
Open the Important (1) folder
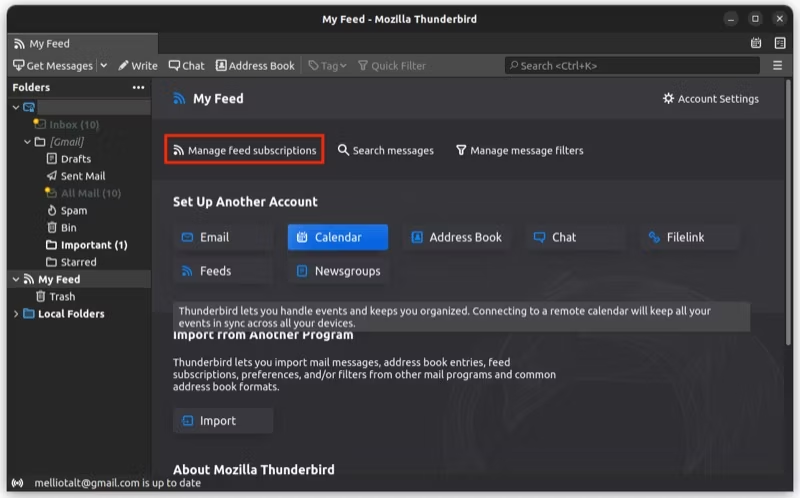click(87, 245)
